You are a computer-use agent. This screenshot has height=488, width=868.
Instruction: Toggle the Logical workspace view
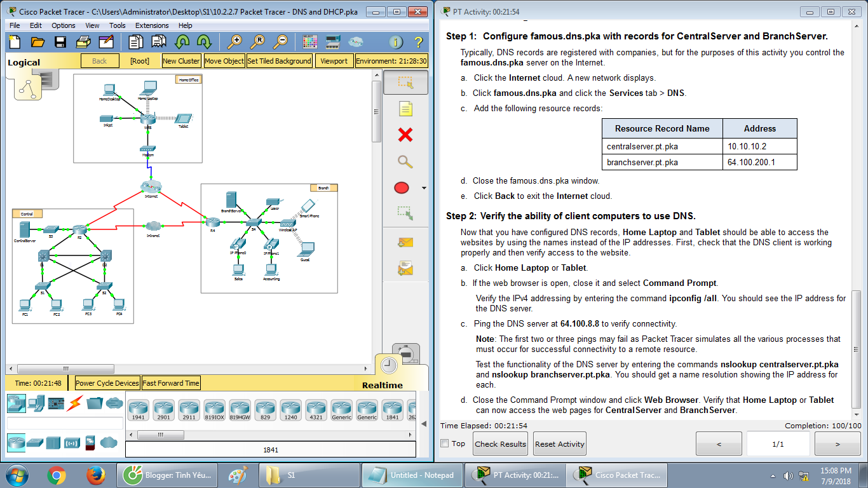(23, 62)
